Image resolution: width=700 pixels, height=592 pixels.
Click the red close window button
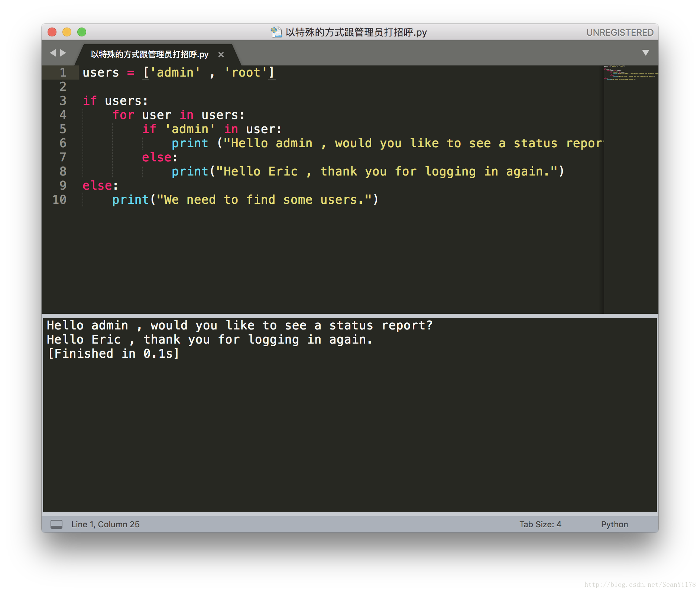point(52,32)
